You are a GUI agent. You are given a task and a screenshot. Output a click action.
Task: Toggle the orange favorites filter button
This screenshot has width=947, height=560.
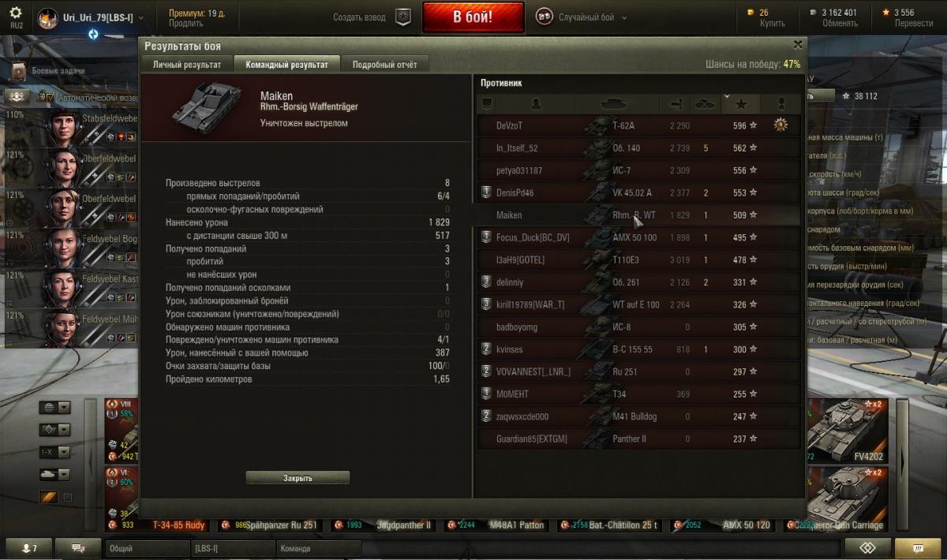pyautogui.click(x=49, y=498)
